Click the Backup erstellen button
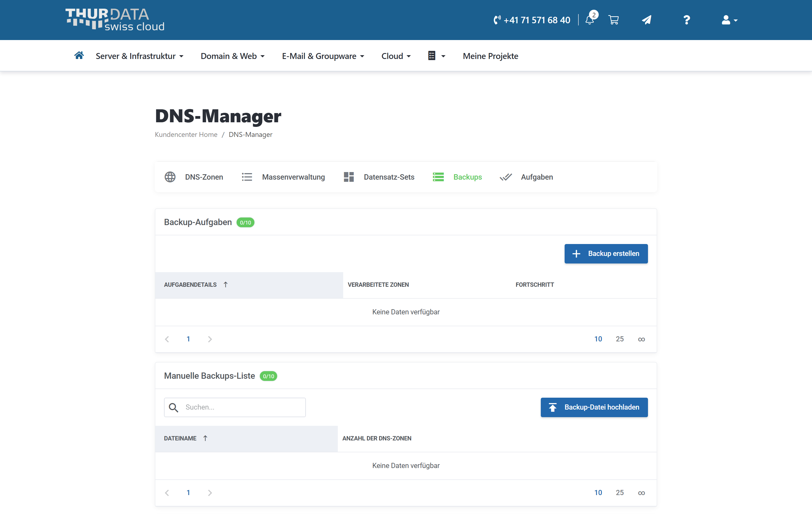This screenshot has height=514, width=812. (x=606, y=253)
